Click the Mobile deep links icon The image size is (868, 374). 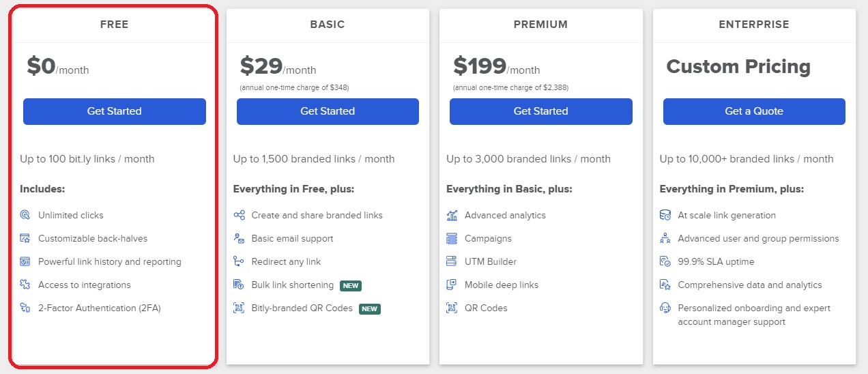click(x=452, y=285)
